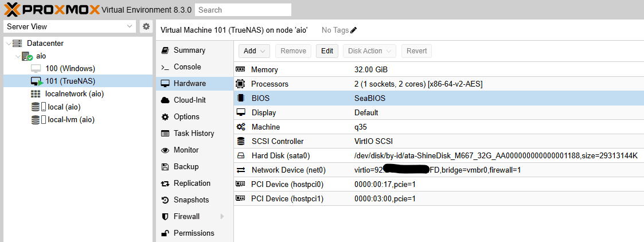Viewport: 644px width, 242px height.
Task: Expand the Firewall submenu arrow
Action: pos(222,217)
